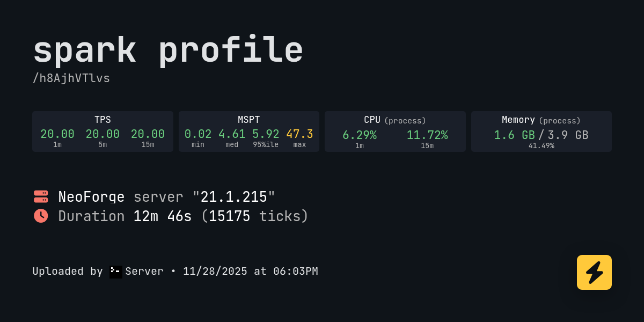This screenshot has width=644, height=322.
Task: Click the upload date 11/28/2025
Action: [x=215, y=272]
